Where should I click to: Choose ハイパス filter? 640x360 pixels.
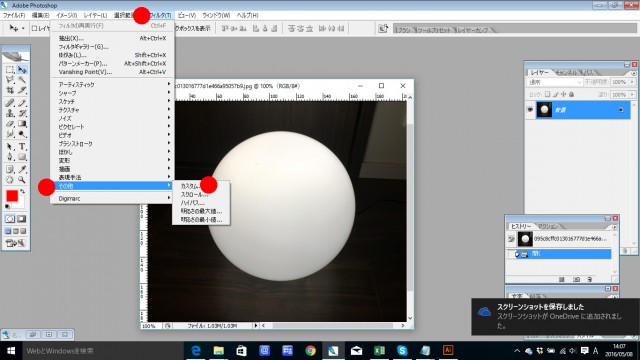[201, 203]
